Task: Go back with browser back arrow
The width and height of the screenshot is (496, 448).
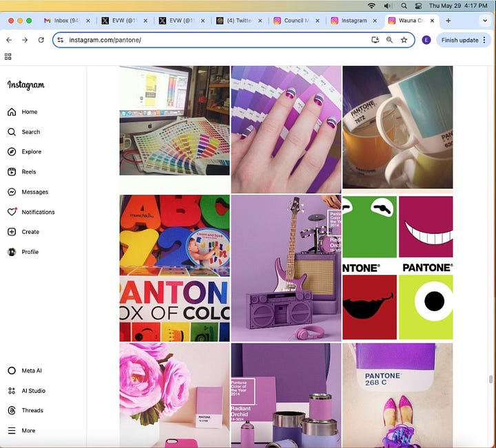Action: pyautogui.click(x=9, y=40)
